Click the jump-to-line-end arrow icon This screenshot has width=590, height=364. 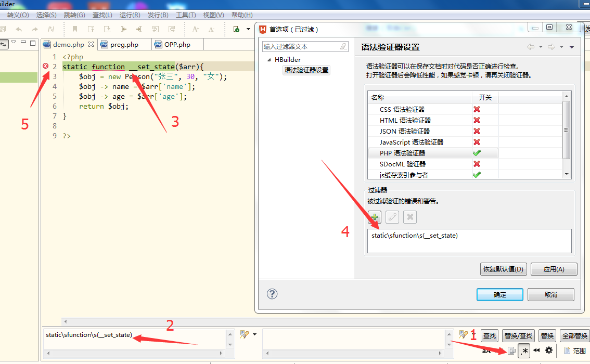coord(139,29)
